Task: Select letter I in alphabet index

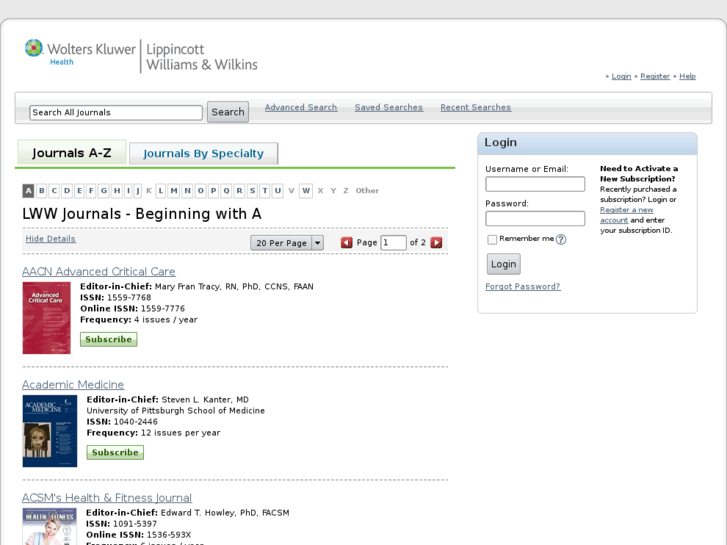Action: tap(128, 191)
